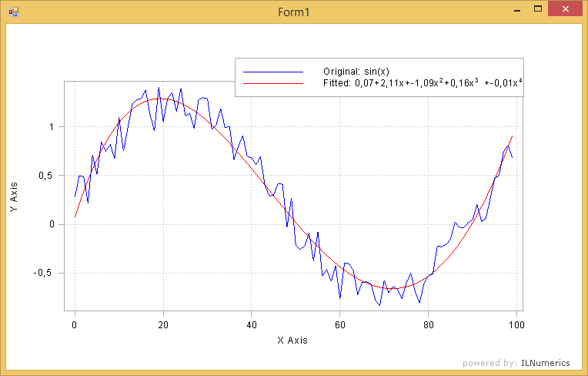The height and width of the screenshot is (376, 588).
Task: Click the x-axis tick label 80
Action: tap(428, 325)
